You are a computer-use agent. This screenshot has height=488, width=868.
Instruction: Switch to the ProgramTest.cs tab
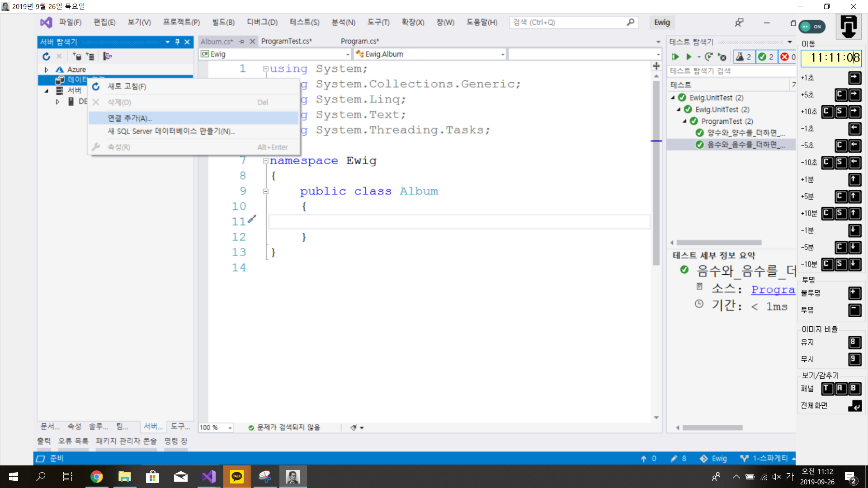[286, 41]
